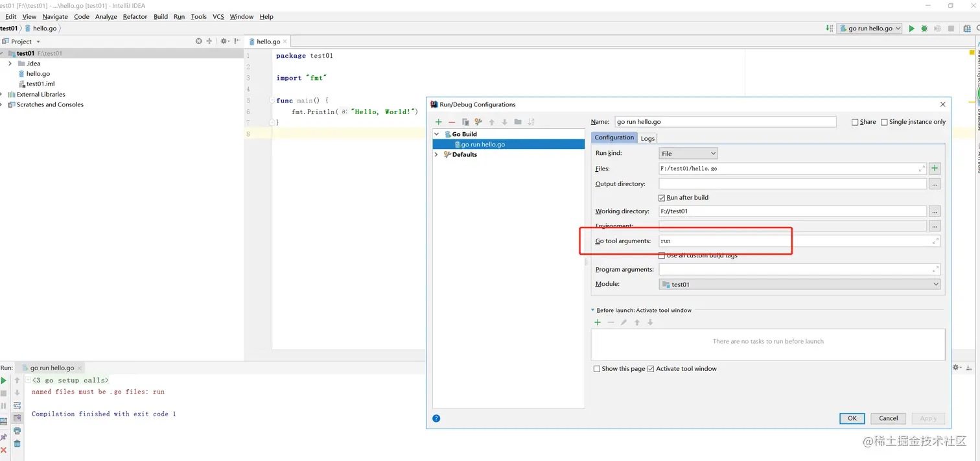The height and width of the screenshot is (461, 980).
Task: Click the Program arguments field
Action: click(799, 269)
